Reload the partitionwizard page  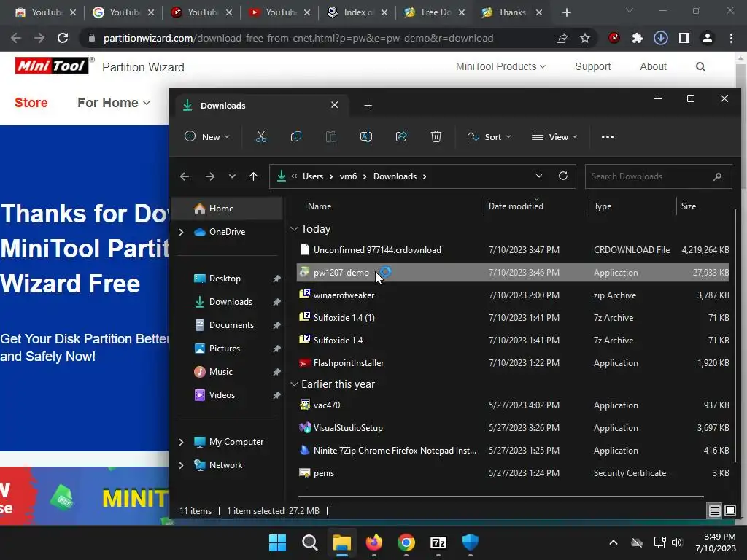[x=63, y=38]
